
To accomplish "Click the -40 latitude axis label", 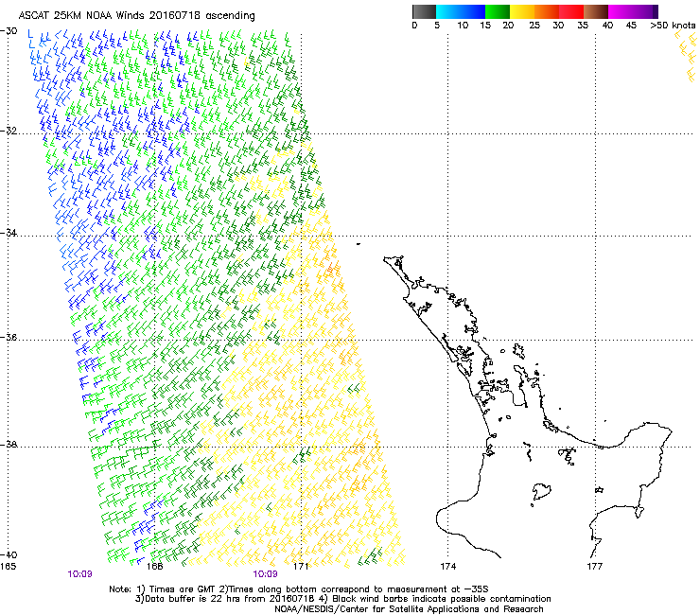I will point(9,554).
